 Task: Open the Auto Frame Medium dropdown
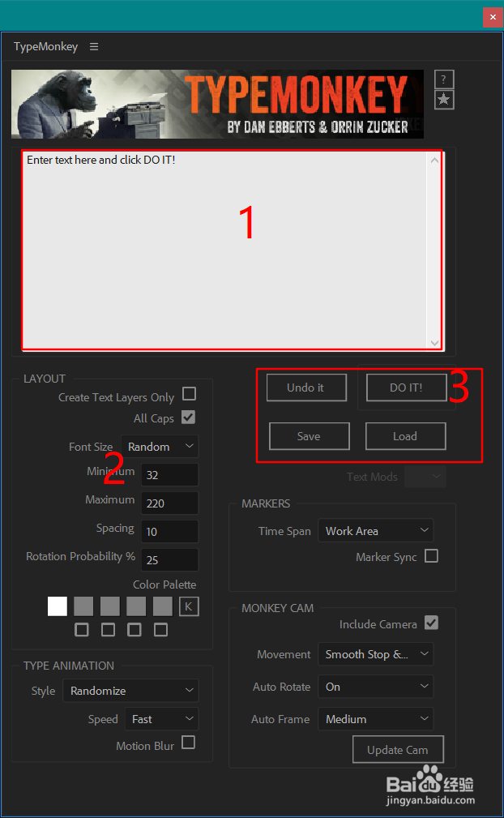point(376,719)
